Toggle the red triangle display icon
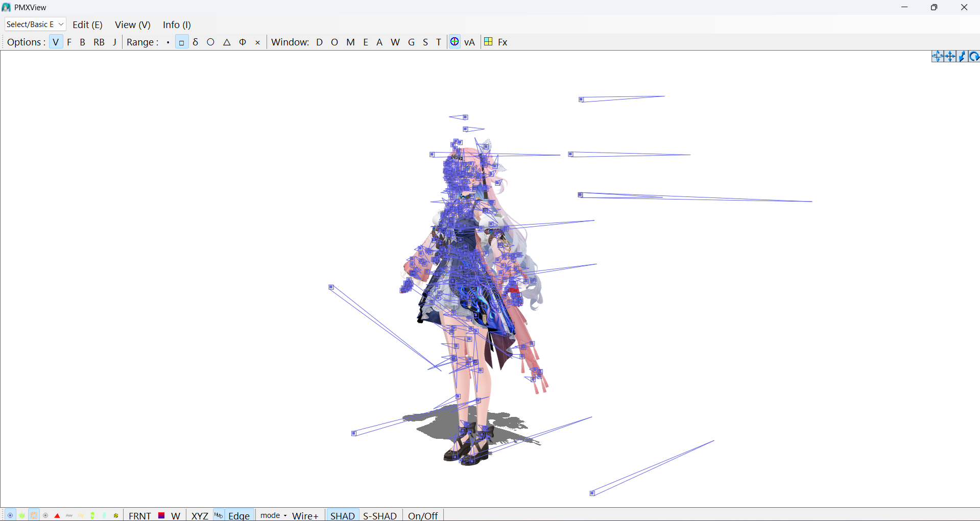Screen dimensions: 980x521 pos(57,515)
